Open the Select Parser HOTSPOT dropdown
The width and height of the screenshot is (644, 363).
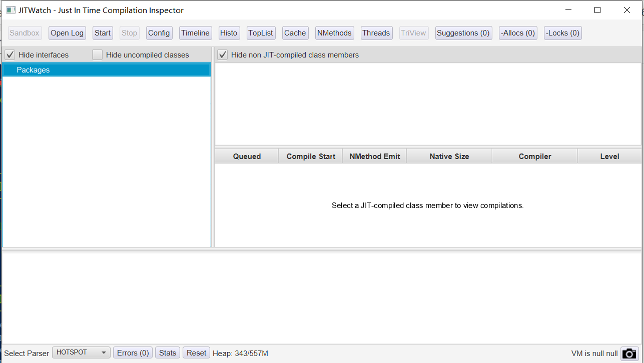82,352
